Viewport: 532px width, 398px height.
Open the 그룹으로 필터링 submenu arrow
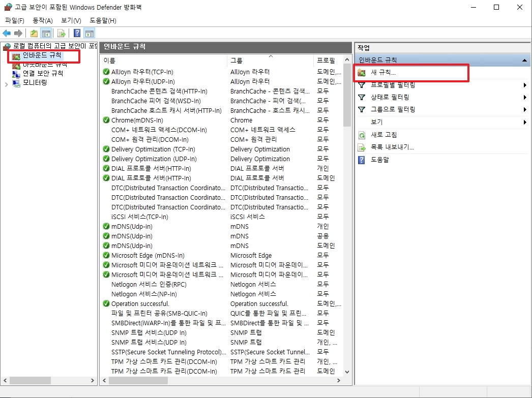[525, 109]
